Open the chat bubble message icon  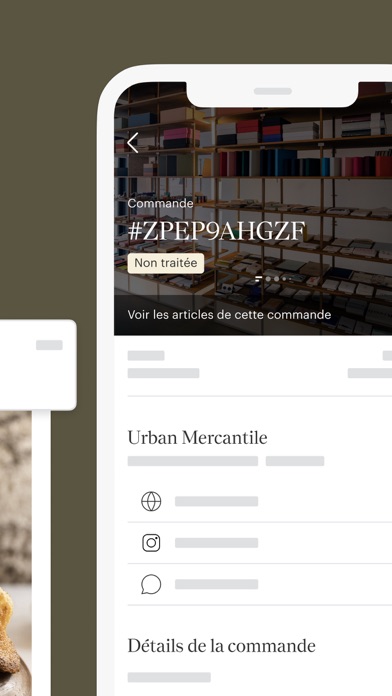[x=151, y=584]
